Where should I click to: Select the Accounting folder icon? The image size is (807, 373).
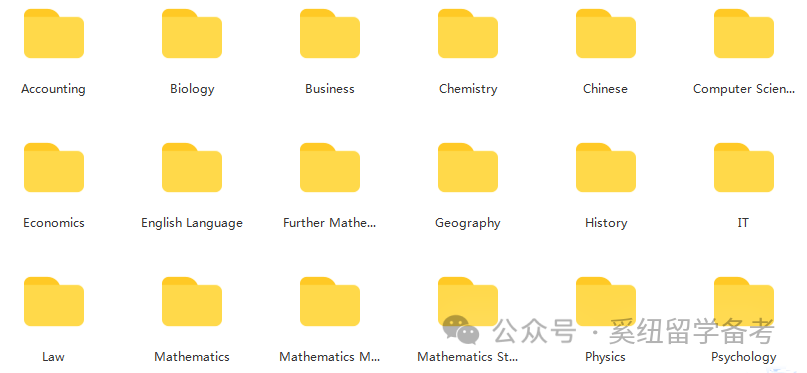pyautogui.click(x=54, y=33)
